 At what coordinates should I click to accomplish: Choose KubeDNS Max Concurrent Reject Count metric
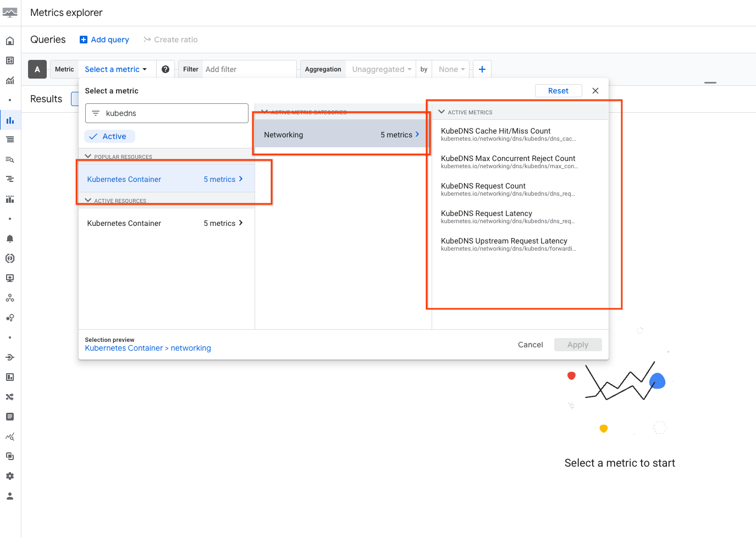coord(520,162)
